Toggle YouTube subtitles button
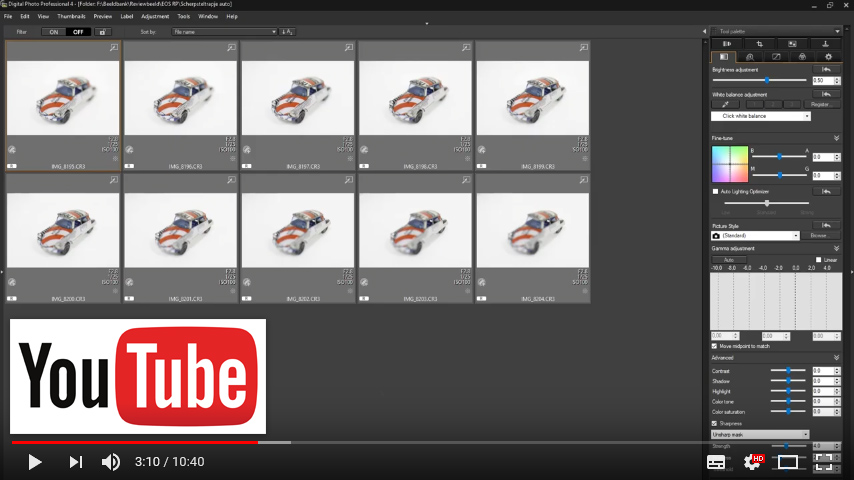The height and width of the screenshot is (480, 854). click(716, 462)
